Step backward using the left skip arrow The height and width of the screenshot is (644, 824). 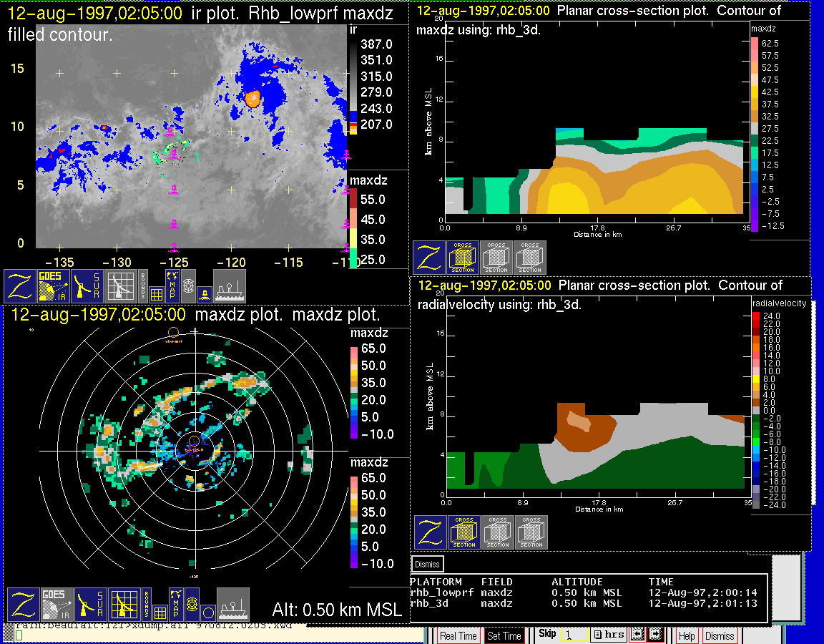637,635
